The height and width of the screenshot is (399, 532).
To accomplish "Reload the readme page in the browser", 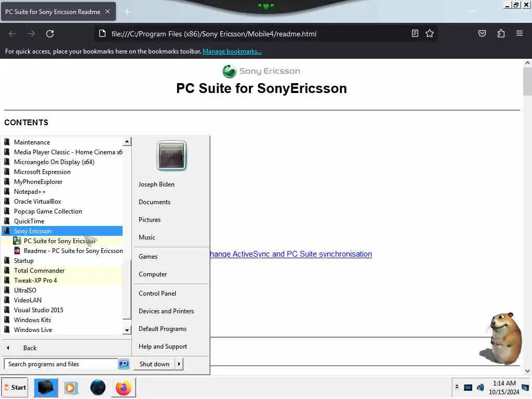I will [x=50, y=34].
